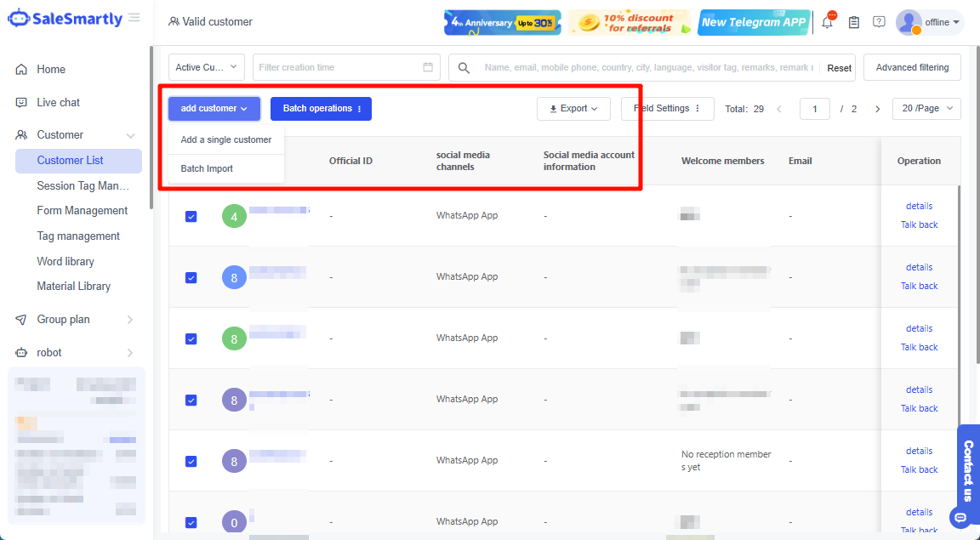
Task: Go to next page arrow
Action: tap(877, 109)
